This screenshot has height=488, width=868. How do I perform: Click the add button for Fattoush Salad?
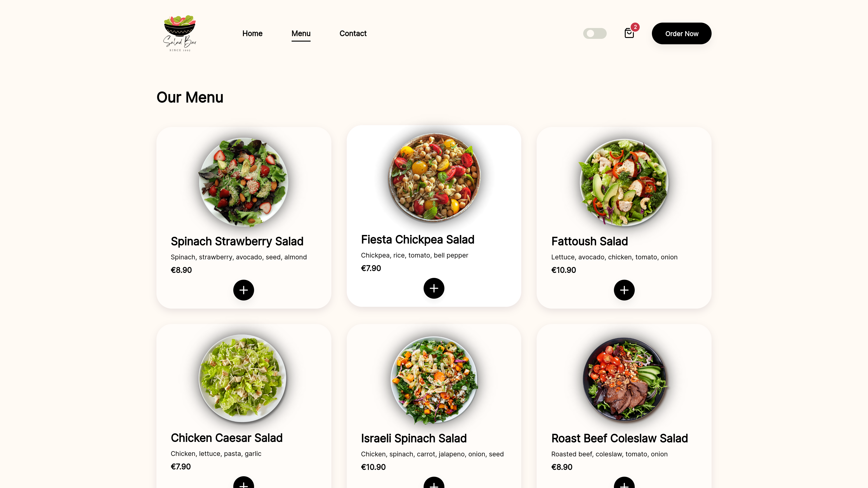click(624, 290)
